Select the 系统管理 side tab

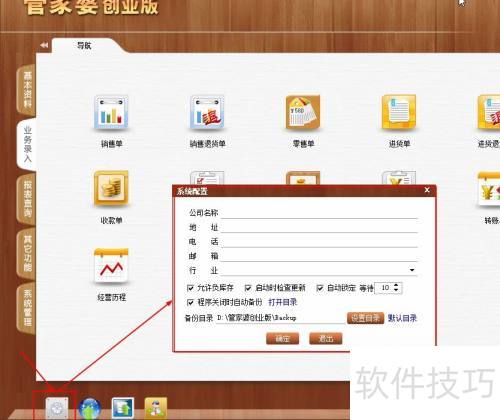pyautogui.click(x=27, y=308)
